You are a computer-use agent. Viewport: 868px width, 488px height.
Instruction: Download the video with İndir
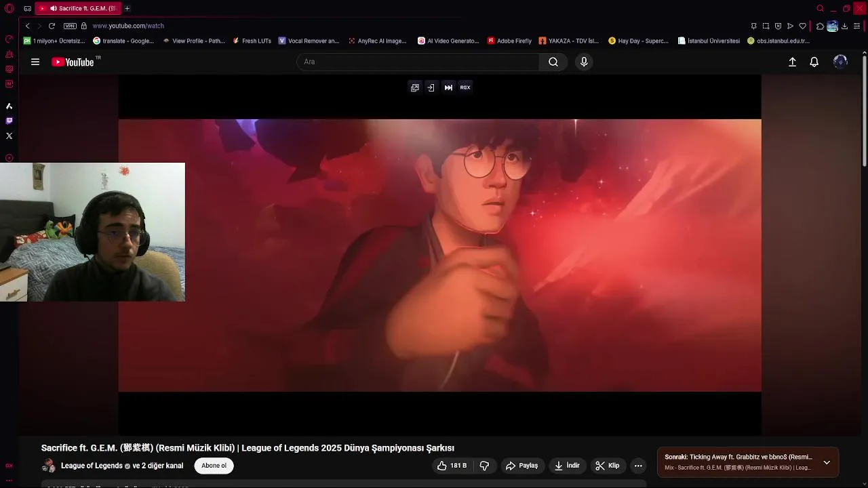pos(567,466)
